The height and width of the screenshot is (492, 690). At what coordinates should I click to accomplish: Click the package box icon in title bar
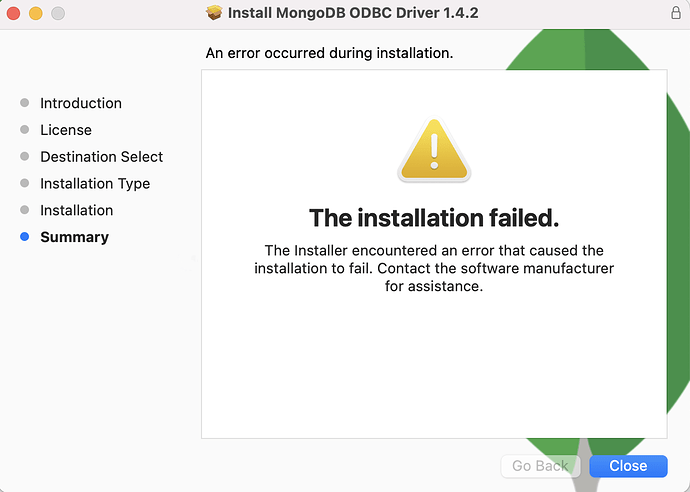coord(214,13)
